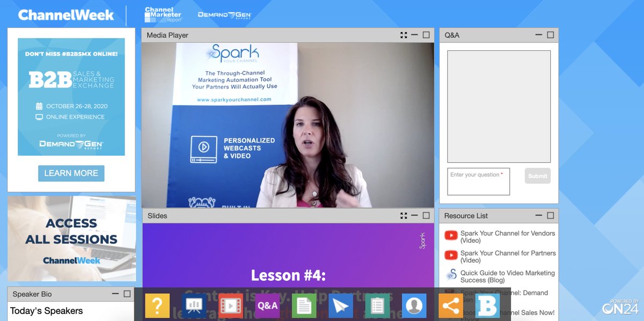Click the B2B Sales & Marketing Exchange banner

(71, 97)
